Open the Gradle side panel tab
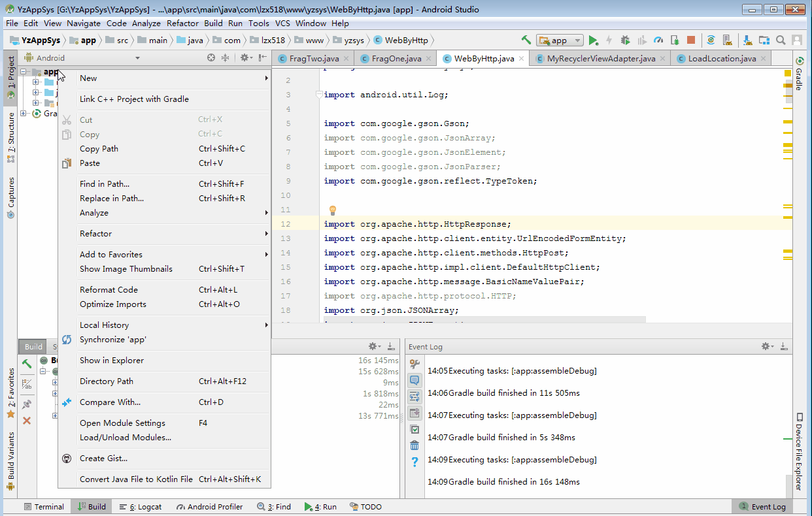 (x=799, y=74)
